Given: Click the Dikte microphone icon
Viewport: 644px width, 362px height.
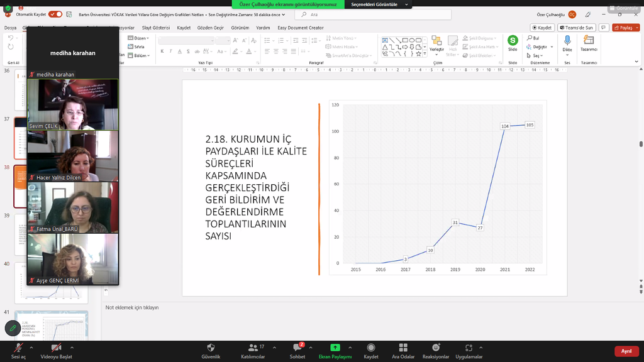Looking at the screenshot, I should (x=567, y=43).
